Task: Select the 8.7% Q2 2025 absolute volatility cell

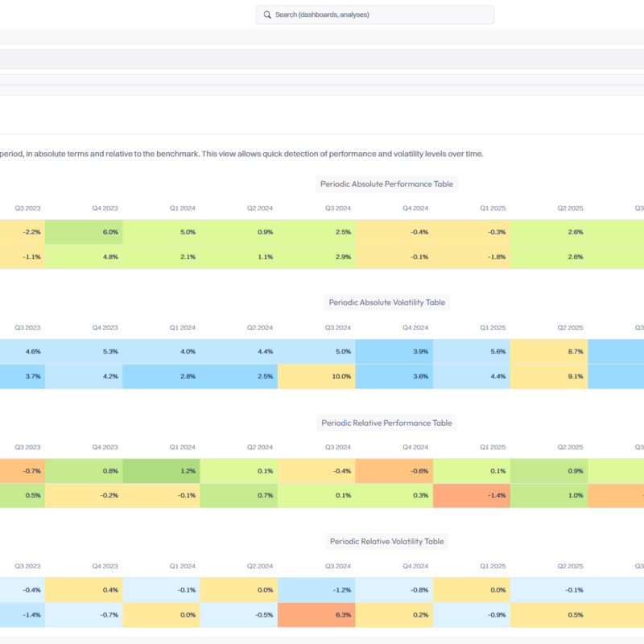Action: click(549, 352)
